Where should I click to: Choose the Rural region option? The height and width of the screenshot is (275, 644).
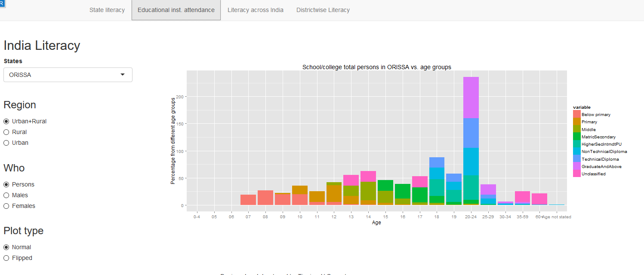6,132
